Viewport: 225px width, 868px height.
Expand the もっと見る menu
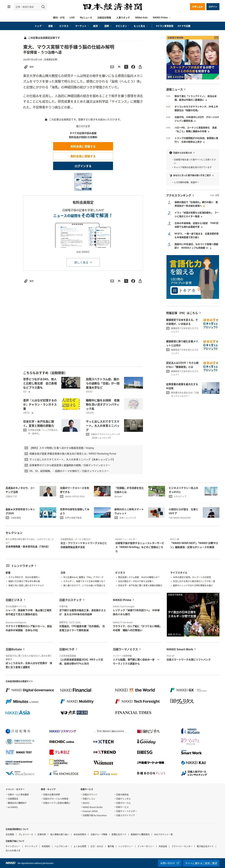(x=140, y=26)
